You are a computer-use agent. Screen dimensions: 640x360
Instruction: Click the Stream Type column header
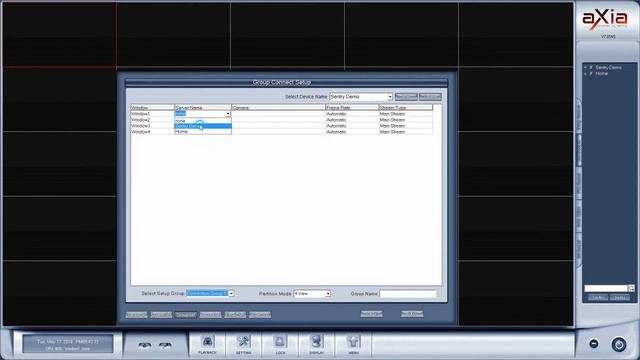click(405, 108)
